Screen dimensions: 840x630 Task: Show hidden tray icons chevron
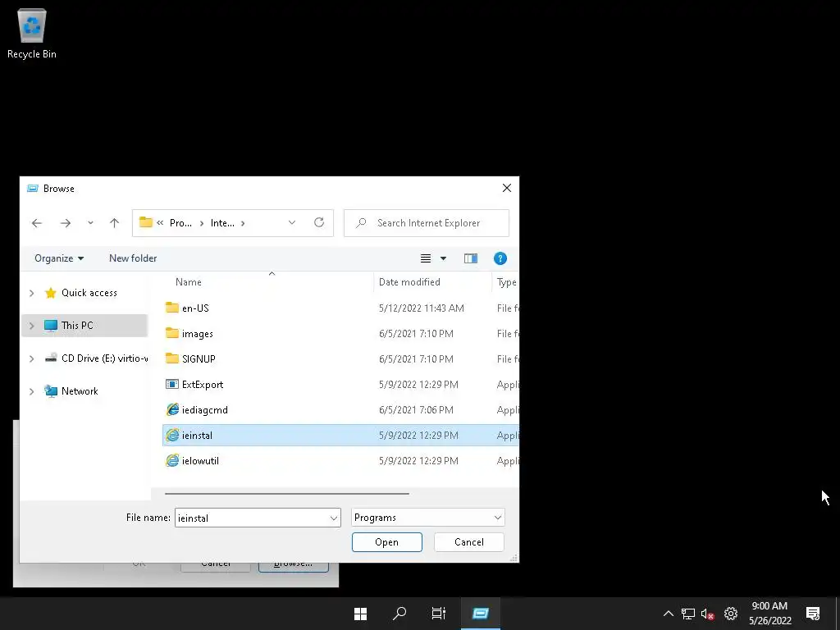tap(668, 614)
